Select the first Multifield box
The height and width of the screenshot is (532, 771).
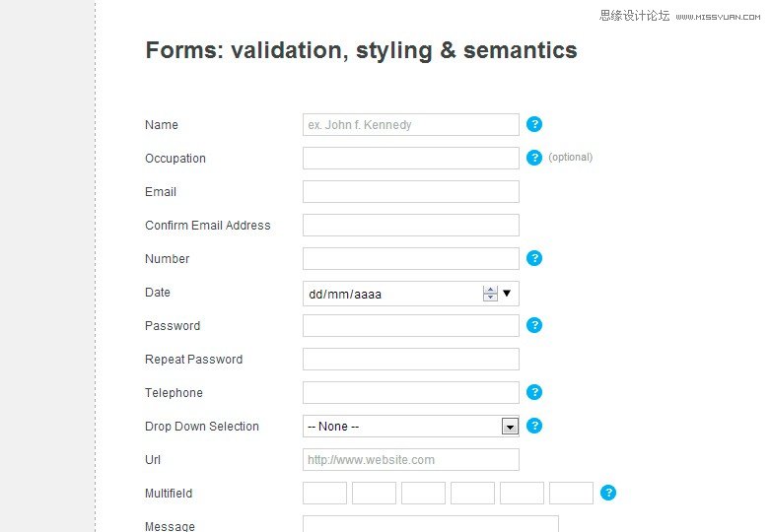click(324, 494)
